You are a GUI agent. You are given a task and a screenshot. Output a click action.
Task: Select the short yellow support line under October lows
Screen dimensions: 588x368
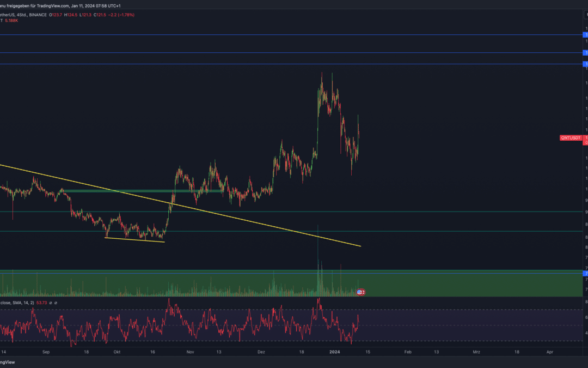click(x=134, y=239)
